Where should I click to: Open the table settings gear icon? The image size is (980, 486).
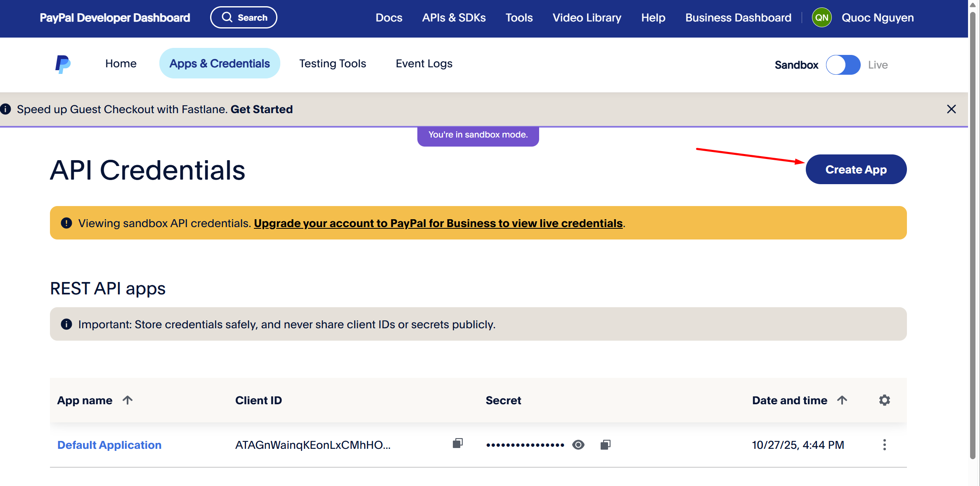(884, 400)
